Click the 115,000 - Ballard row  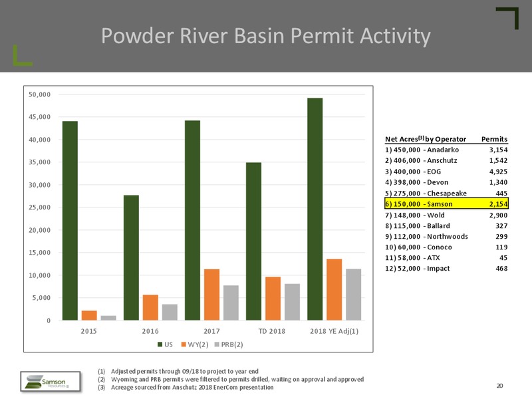click(446, 226)
